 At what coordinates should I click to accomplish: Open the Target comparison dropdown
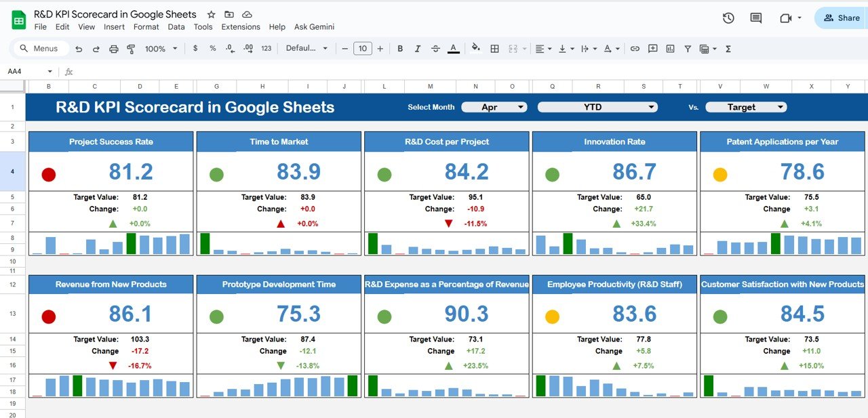[x=746, y=106]
